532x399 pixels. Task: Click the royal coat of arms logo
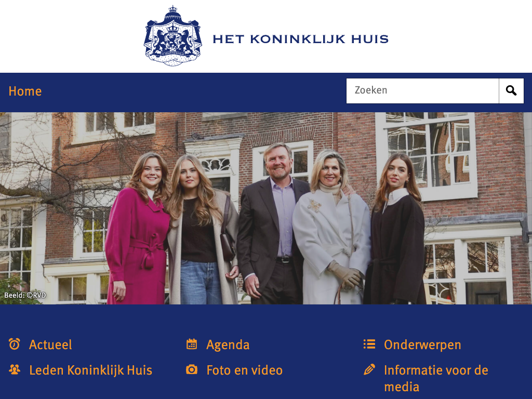tap(172, 36)
